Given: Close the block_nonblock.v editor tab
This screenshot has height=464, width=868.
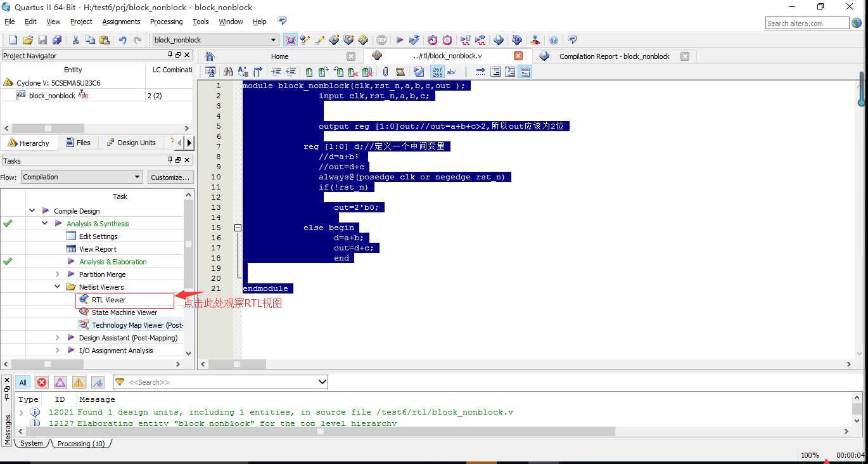Looking at the screenshot, I should tap(518, 56).
